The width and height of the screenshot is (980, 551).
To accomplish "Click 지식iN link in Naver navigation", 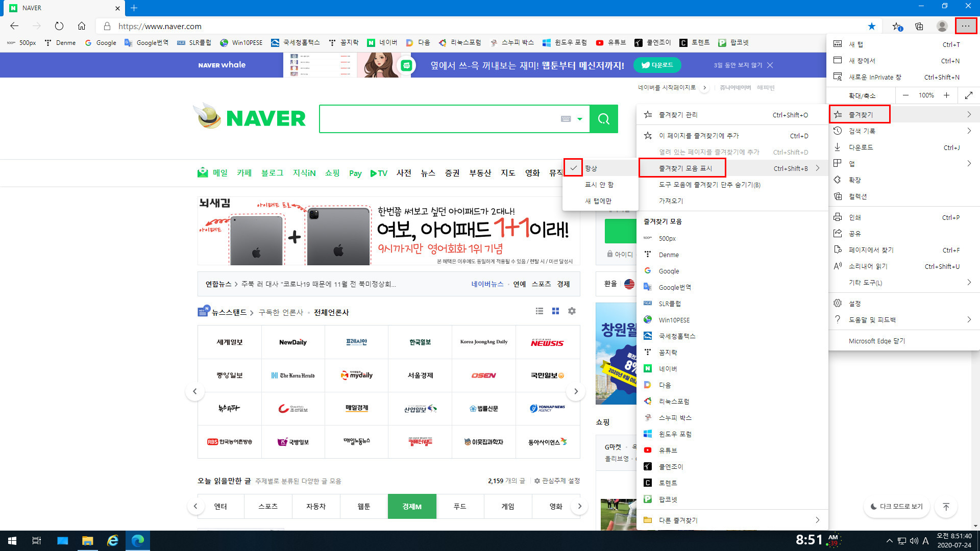I will coord(304,173).
